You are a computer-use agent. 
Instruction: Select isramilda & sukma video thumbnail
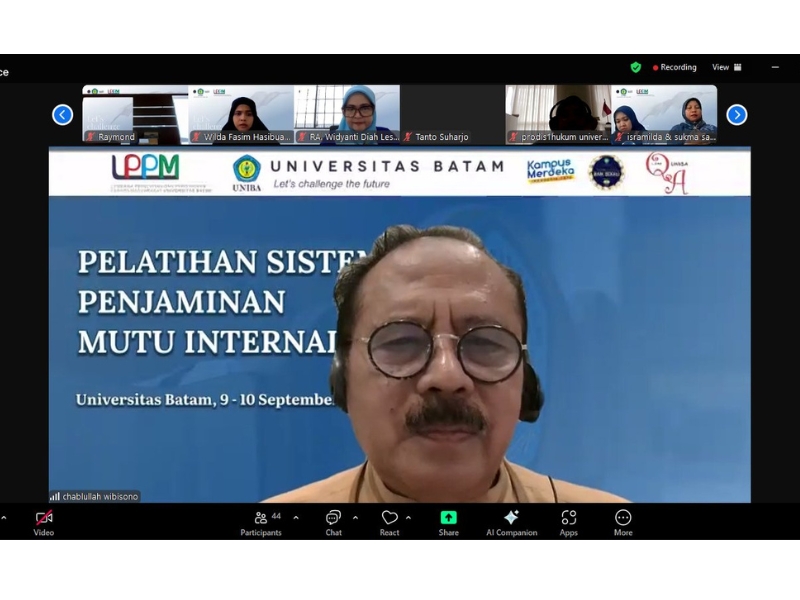[x=664, y=115]
